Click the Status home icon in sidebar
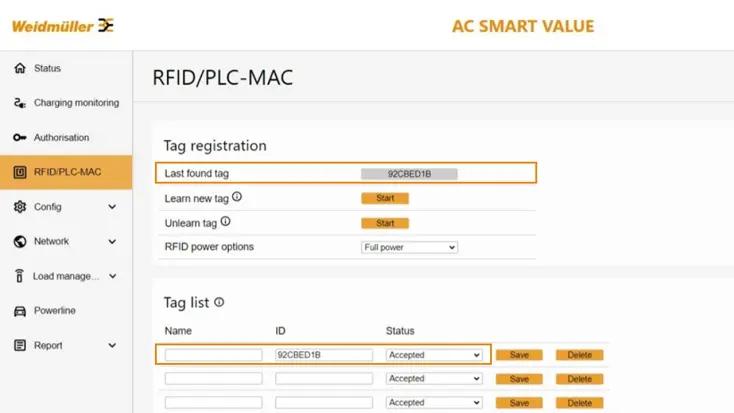734x413 pixels. click(19, 68)
